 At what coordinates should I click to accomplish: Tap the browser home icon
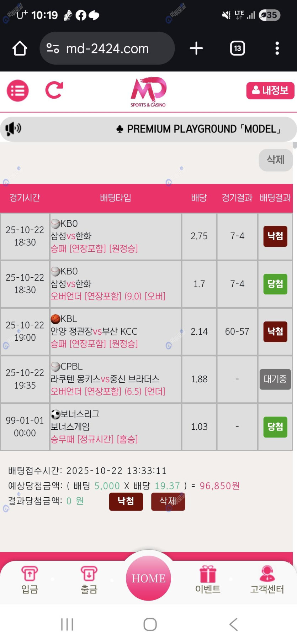[x=20, y=48]
